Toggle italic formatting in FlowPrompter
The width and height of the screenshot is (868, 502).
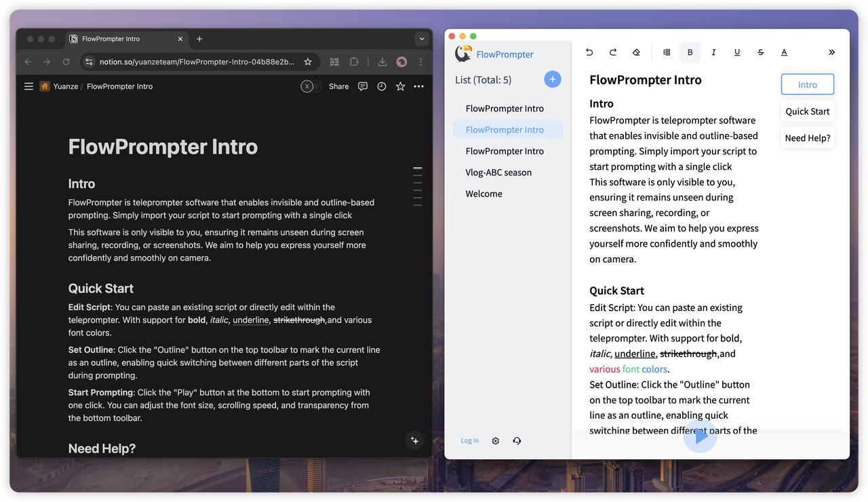tap(713, 52)
